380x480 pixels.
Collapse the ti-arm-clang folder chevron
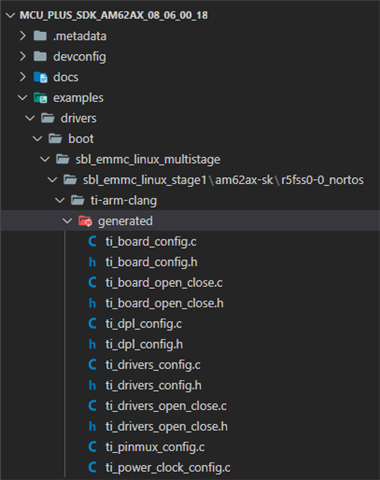60,200
